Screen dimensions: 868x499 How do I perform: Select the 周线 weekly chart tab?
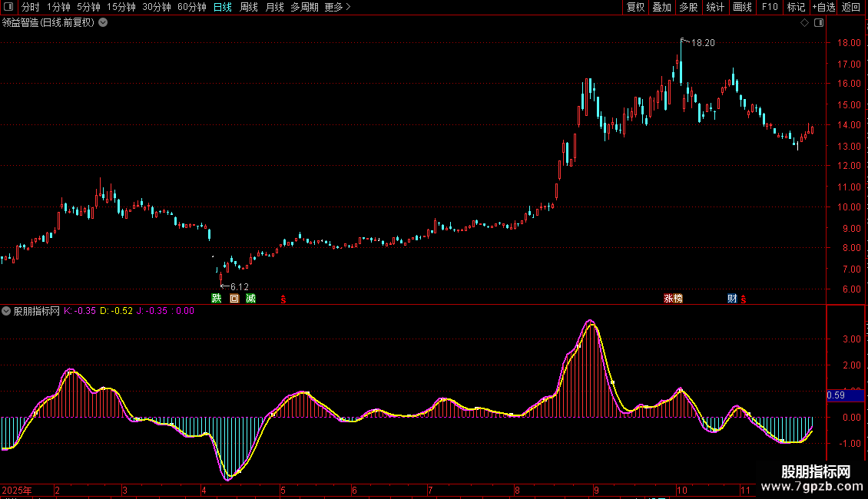[x=249, y=8]
